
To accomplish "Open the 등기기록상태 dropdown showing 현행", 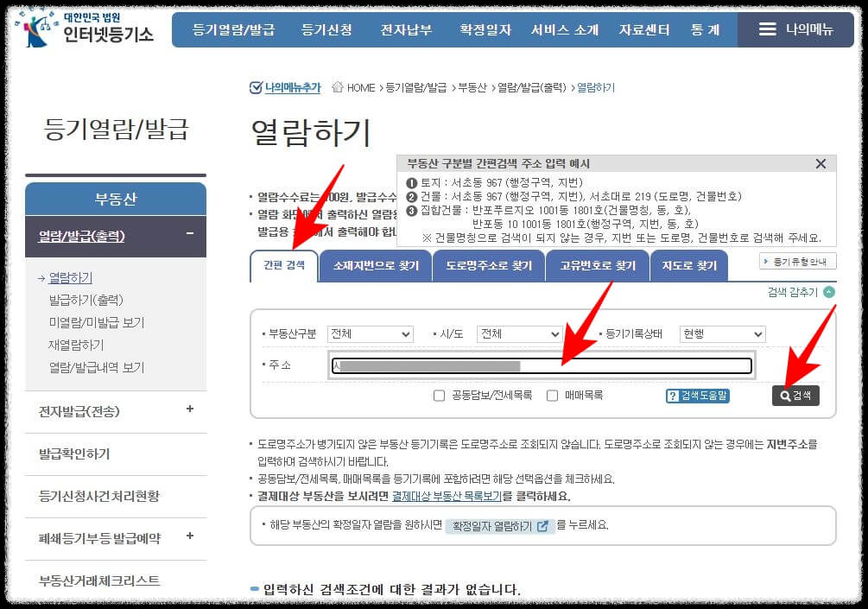I will pos(723,333).
